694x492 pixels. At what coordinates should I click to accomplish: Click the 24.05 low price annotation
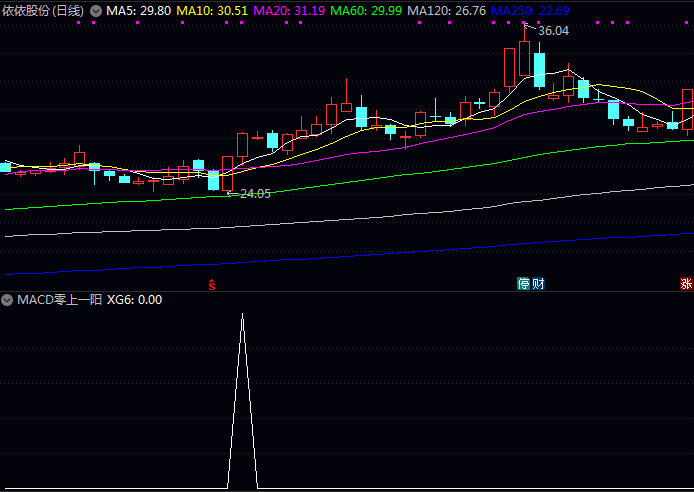click(x=255, y=194)
